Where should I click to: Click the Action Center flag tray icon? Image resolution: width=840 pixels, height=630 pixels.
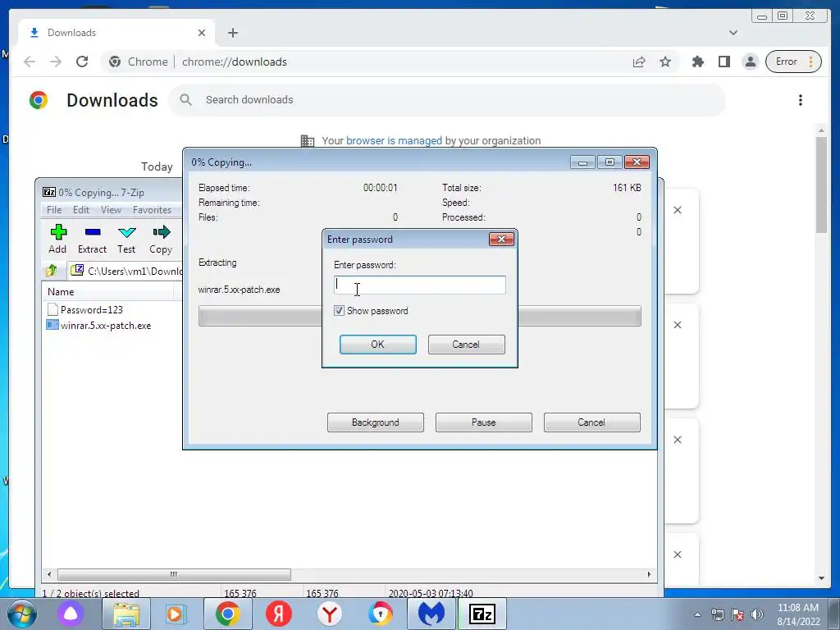click(737, 614)
